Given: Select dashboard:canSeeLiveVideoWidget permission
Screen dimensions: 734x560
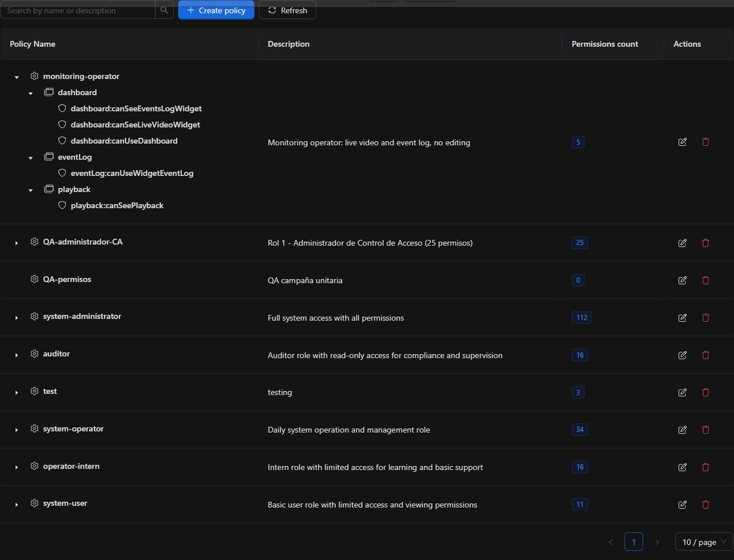Looking at the screenshot, I should pos(135,125).
